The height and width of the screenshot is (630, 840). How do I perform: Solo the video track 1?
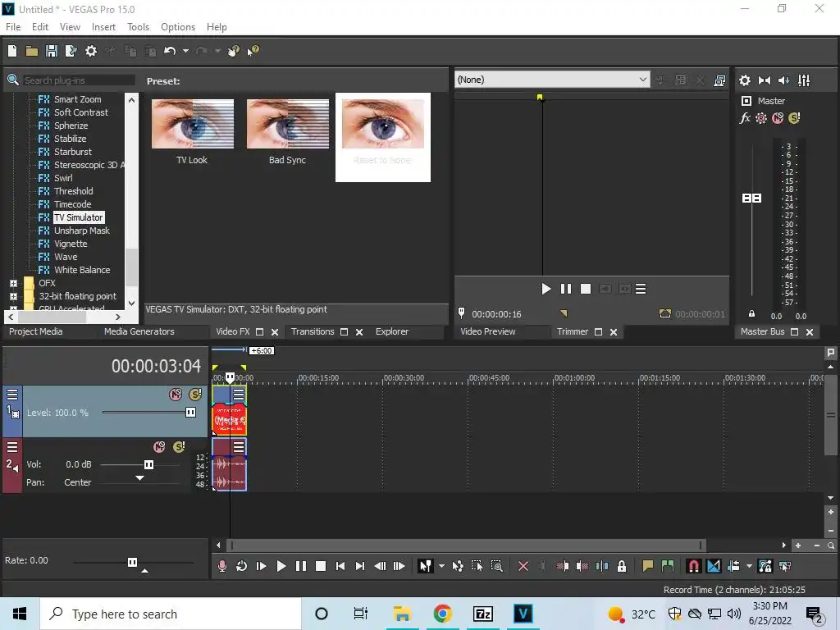(195, 395)
